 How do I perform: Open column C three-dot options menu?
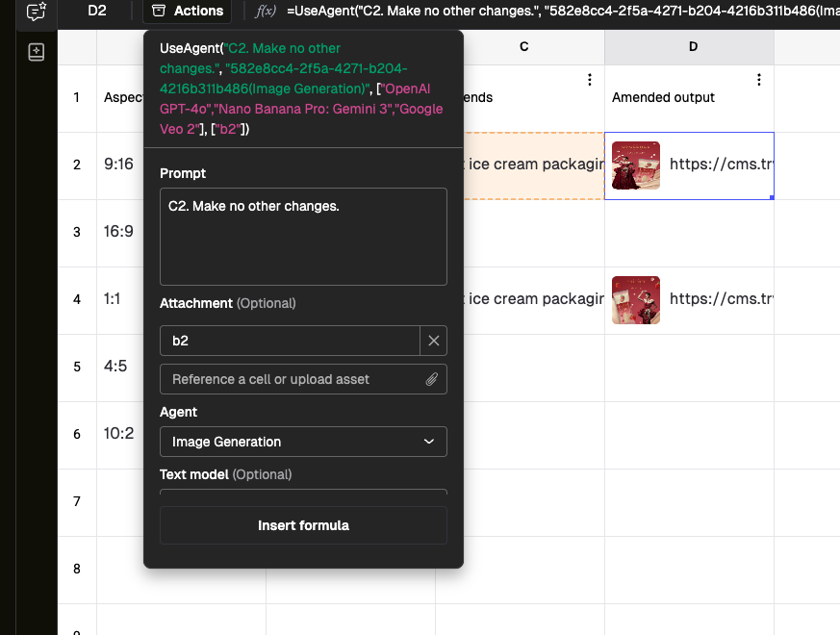tap(590, 81)
